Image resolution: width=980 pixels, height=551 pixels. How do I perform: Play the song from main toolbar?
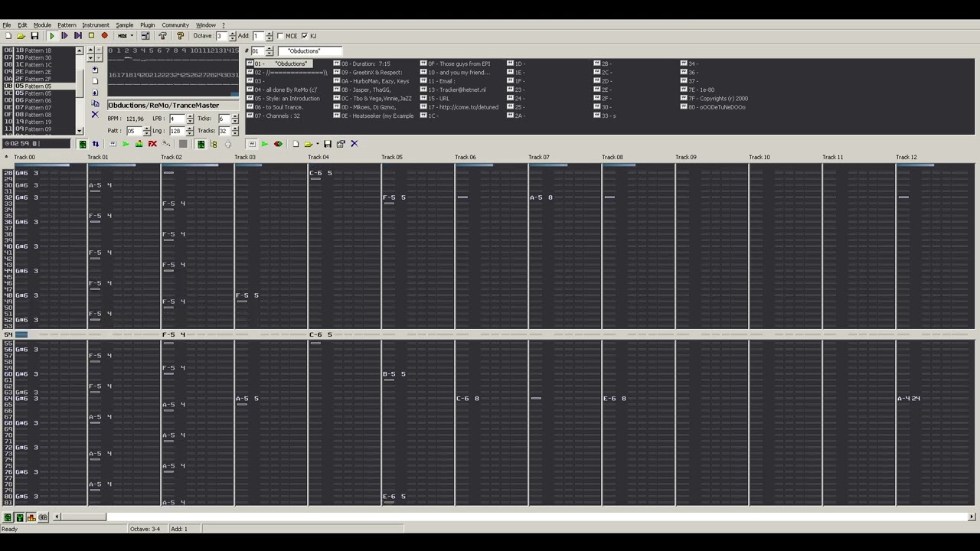click(x=52, y=36)
